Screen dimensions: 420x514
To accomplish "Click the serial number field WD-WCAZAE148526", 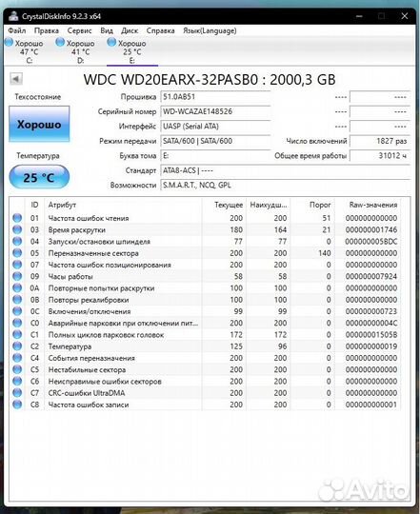I will click(x=215, y=111).
